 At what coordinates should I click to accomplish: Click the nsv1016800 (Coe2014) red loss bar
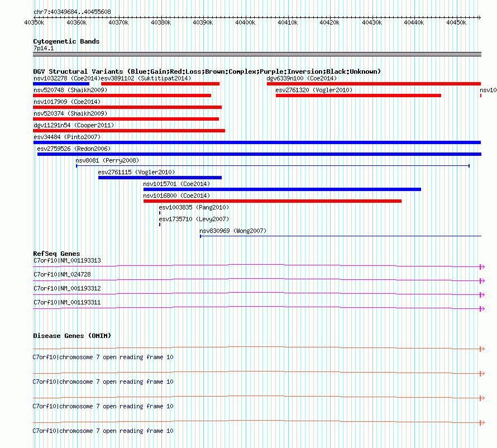(273, 201)
